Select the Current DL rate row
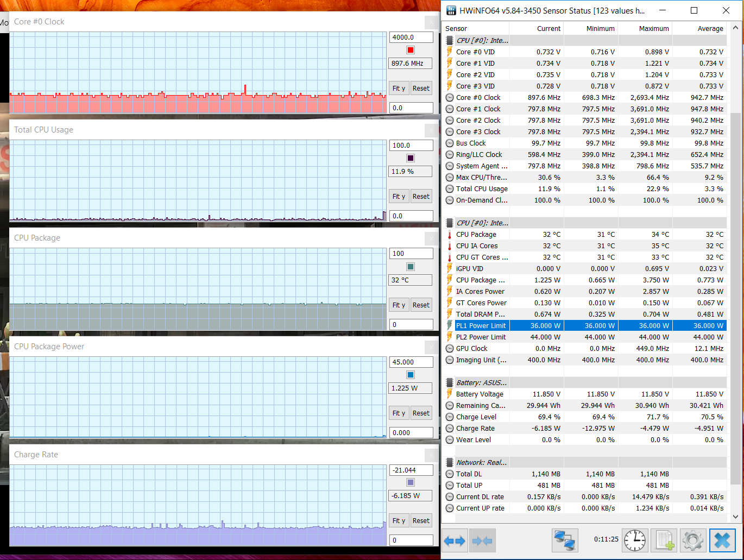 585,497
